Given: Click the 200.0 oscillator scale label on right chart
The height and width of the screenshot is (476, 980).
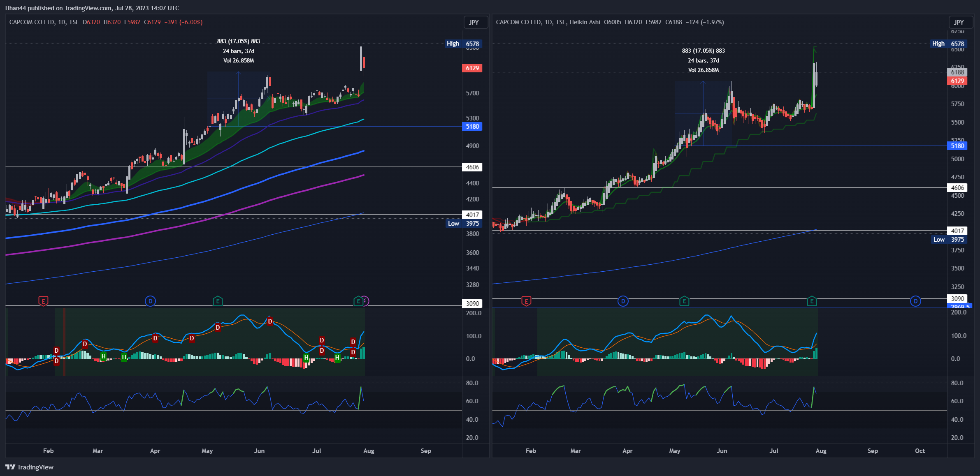Looking at the screenshot, I should (x=959, y=312).
